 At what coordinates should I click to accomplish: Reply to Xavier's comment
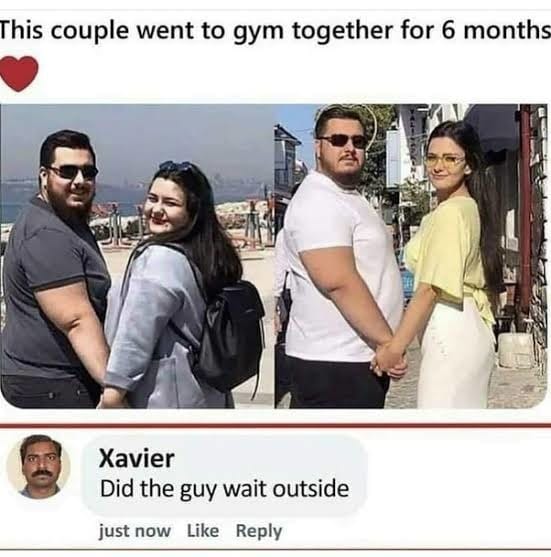click(259, 532)
